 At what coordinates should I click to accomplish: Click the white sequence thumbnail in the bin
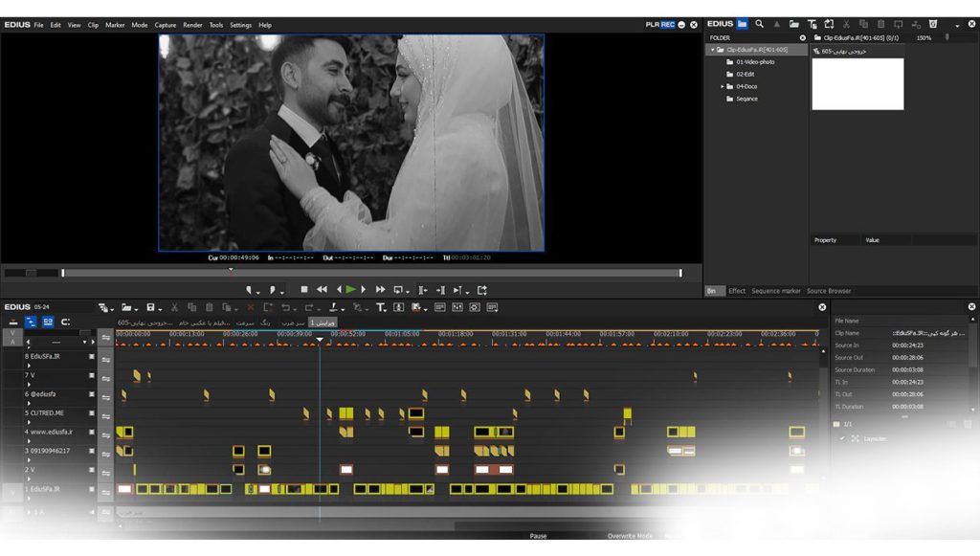[x=857, y=83]
